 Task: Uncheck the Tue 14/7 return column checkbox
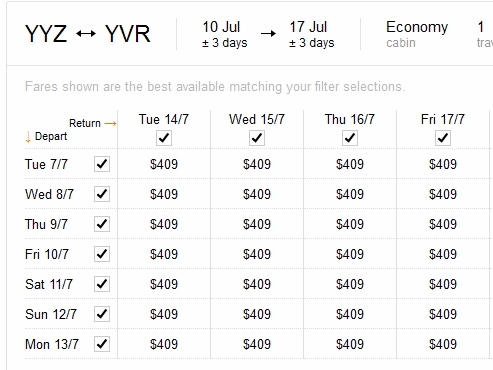(x=164, y=138)
